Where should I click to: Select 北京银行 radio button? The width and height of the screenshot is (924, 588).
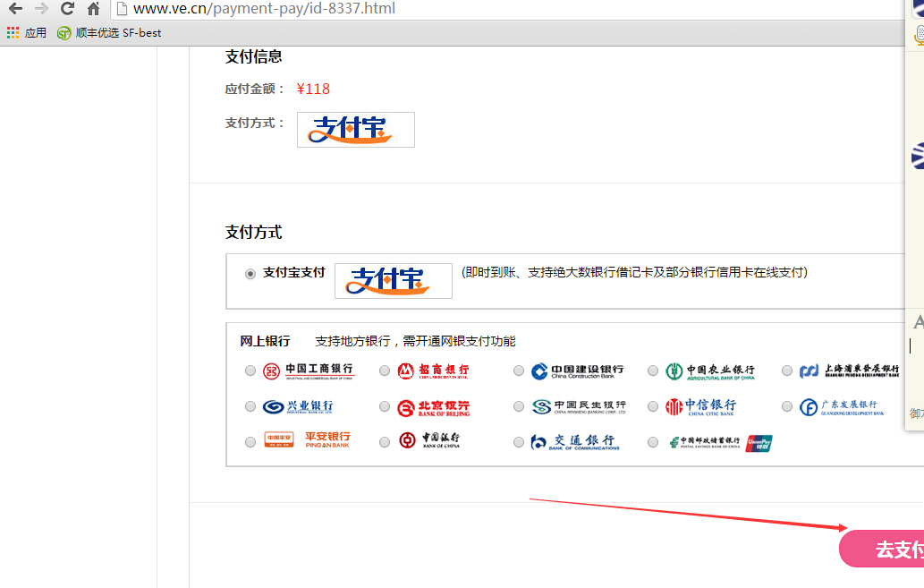385,406
